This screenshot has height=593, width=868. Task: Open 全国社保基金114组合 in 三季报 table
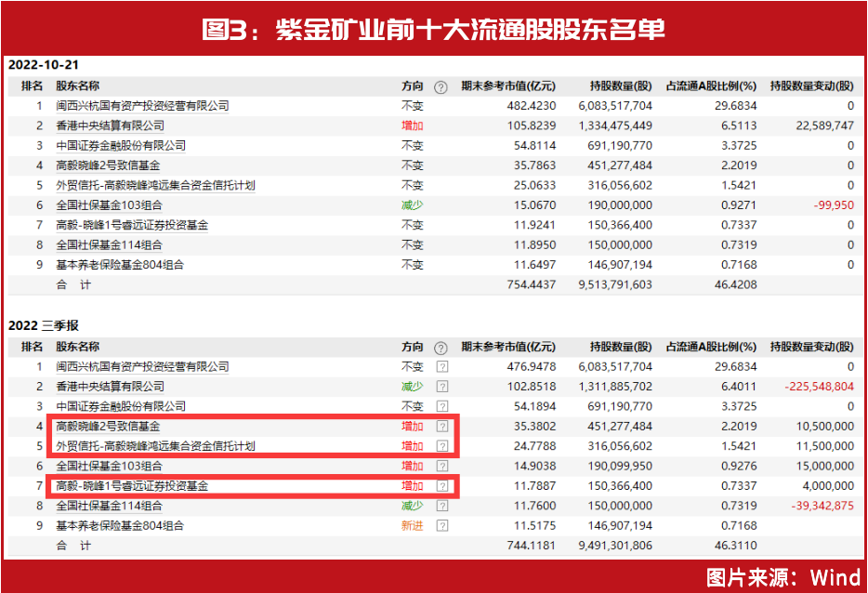click(109, 506)
